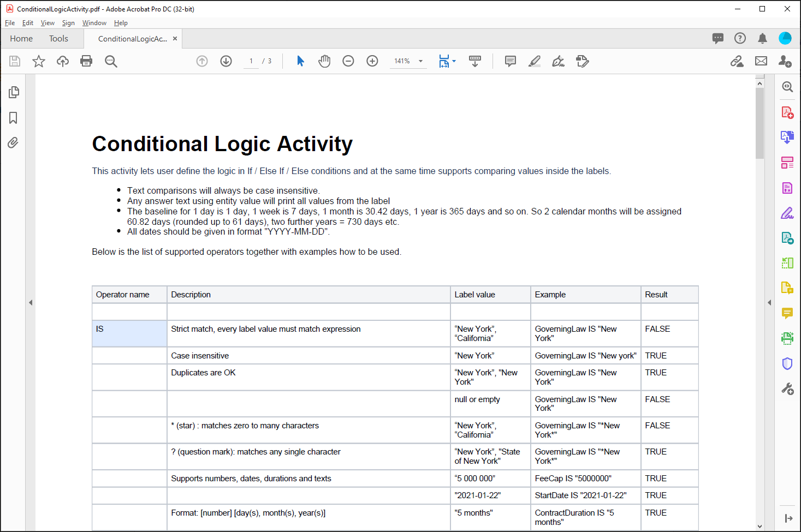Click the scrolling mode keyboard icon

(x=475, y=61)
